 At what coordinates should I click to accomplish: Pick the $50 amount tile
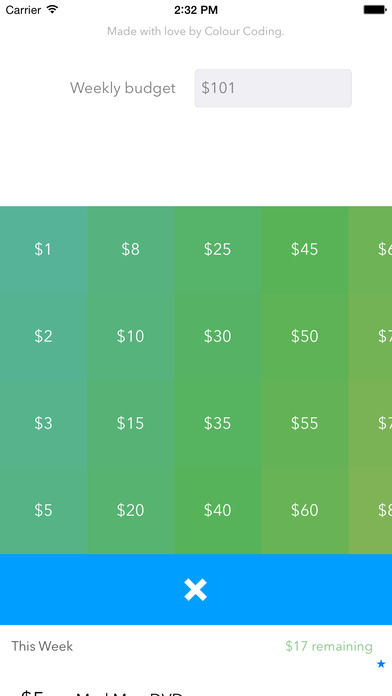click(305, 336)
